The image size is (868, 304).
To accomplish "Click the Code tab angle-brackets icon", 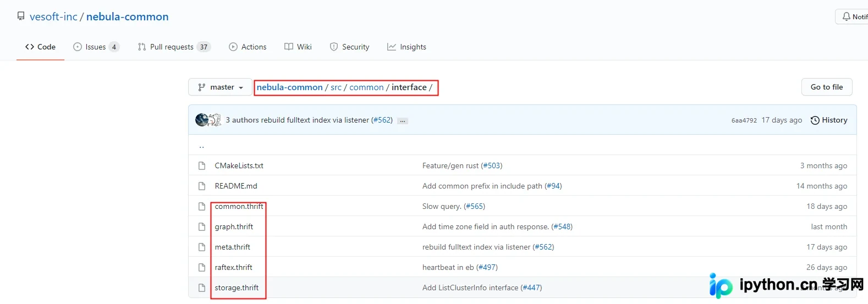I will [x=30, y=47].
